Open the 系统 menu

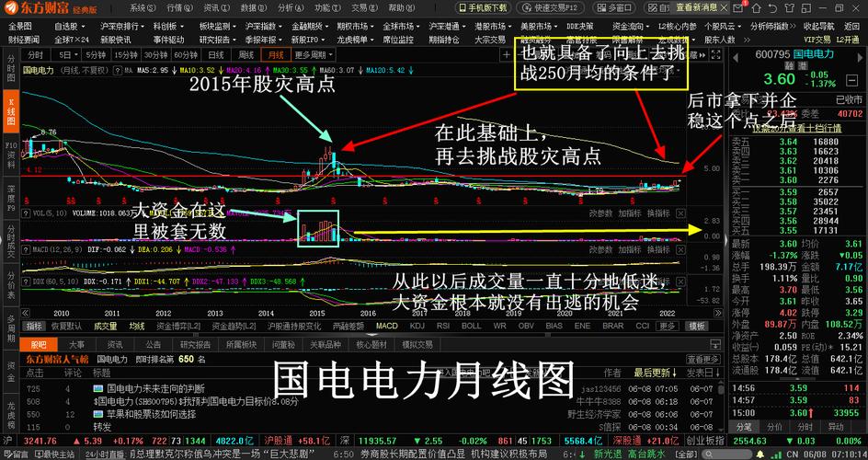tap(140, 6)
